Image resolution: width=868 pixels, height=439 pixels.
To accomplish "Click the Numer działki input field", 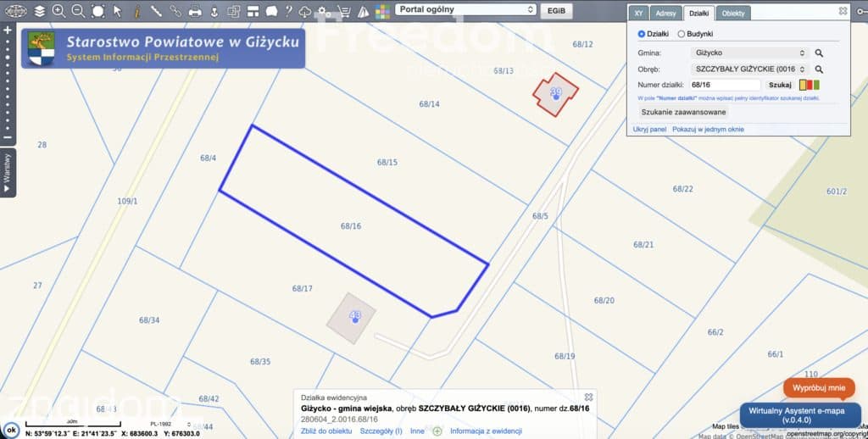I will coord(726,85).
